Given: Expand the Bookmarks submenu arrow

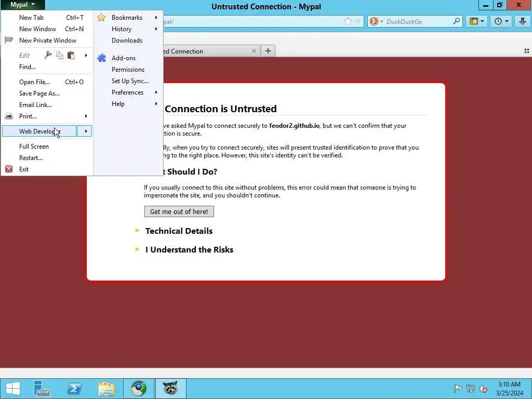Looking at the screenshot, I should tap(156, 17).
